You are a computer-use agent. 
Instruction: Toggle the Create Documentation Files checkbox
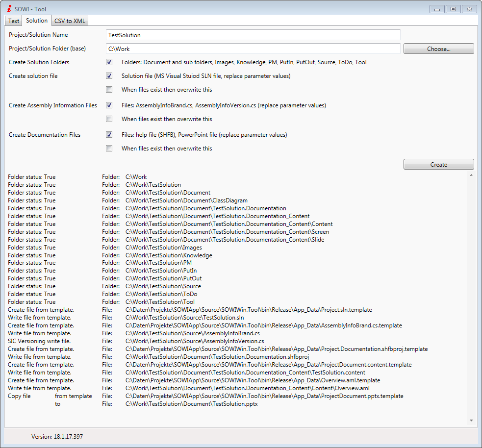click(x=109, y=135)
